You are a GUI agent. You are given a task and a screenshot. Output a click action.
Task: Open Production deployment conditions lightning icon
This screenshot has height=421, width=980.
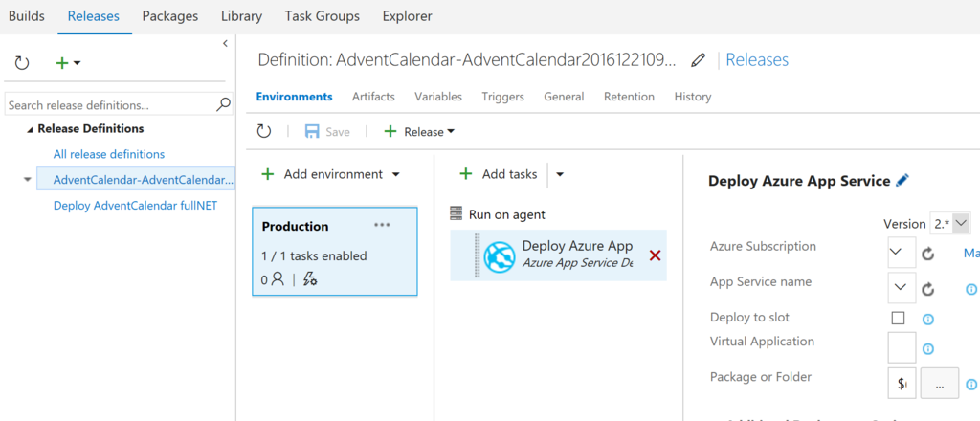(310, 279)
